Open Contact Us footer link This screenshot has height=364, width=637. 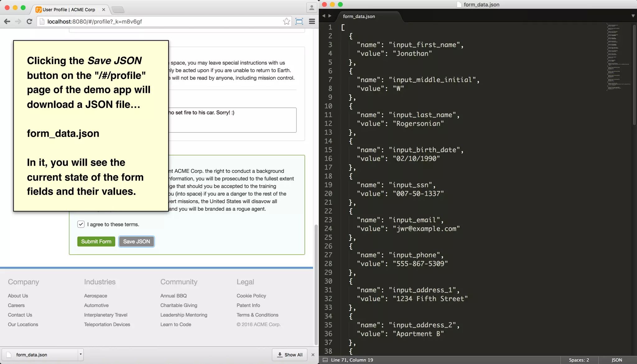point(20,315)
